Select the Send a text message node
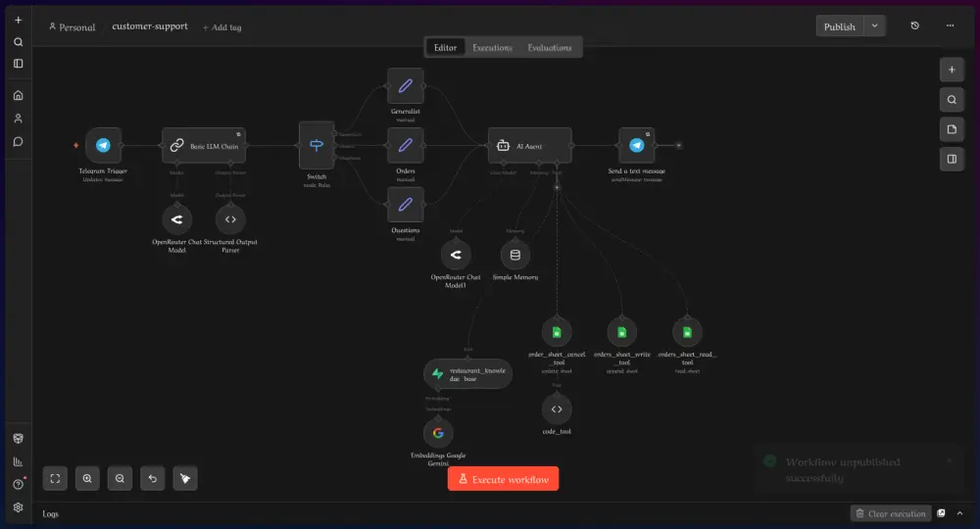This screenshot has width=980, height=529. click(636, 146)
